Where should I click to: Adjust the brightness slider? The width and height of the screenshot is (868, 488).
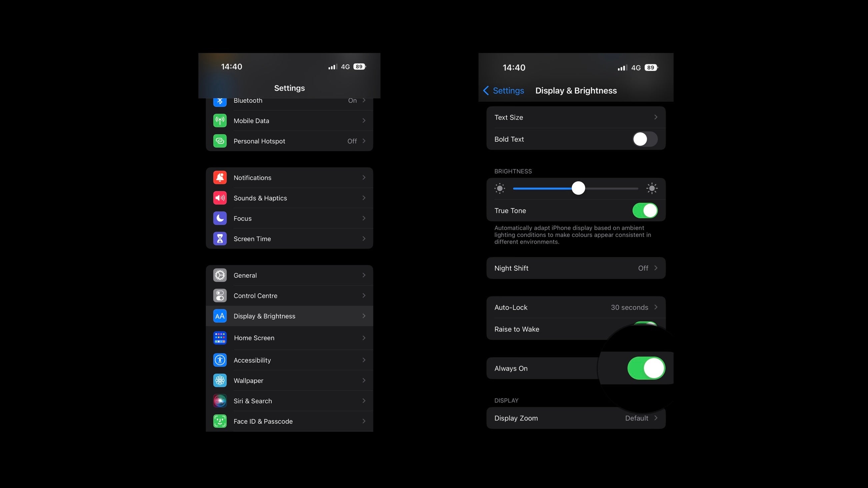[x=578, y=189]
